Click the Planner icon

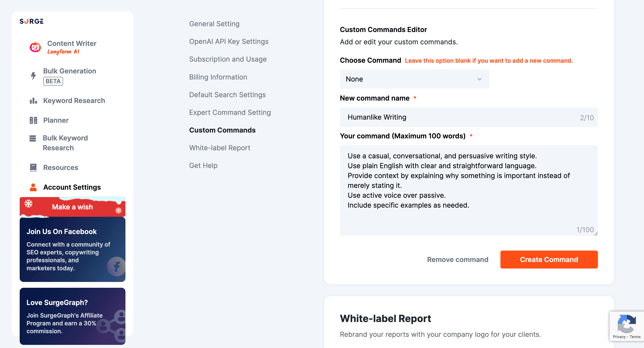click(33, 120)
